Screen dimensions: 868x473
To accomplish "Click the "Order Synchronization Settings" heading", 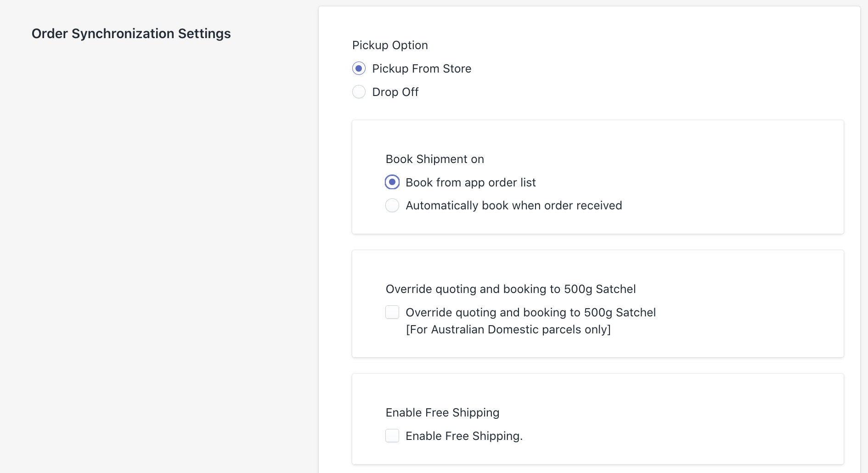I will point(131,33).
